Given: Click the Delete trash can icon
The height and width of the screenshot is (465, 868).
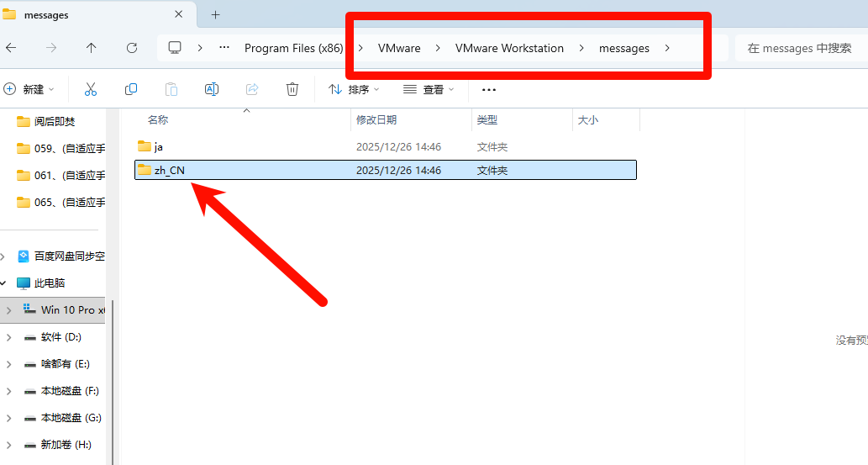Looking at the screenshot, I should [x=292, y=89].
